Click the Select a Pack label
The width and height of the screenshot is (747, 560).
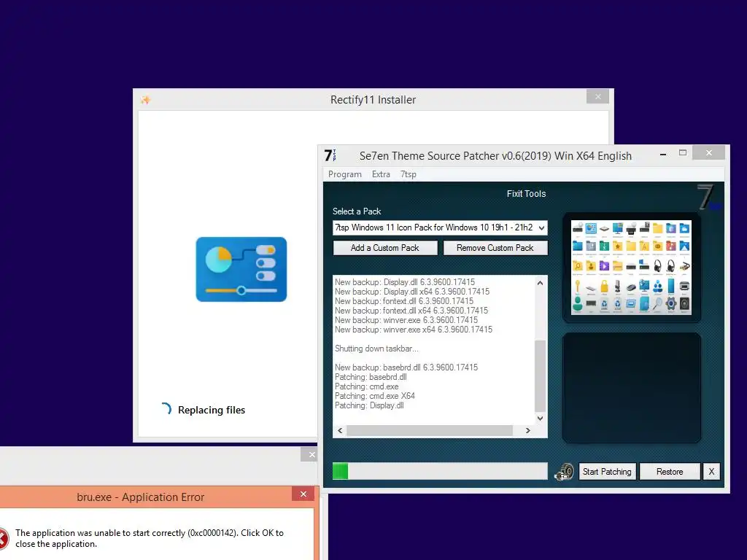click(x=356, y=211)
